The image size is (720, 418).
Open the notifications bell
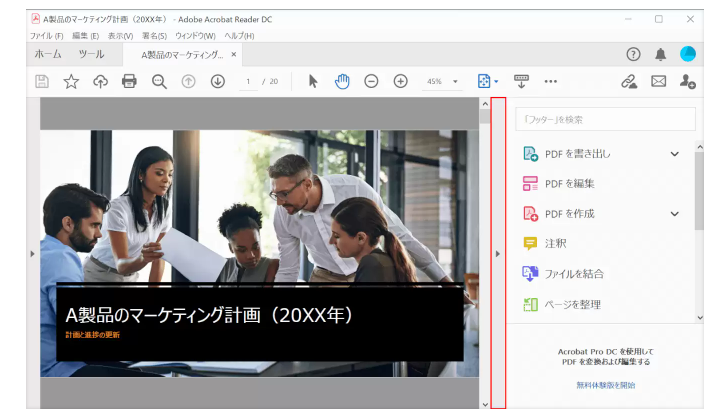660,54
